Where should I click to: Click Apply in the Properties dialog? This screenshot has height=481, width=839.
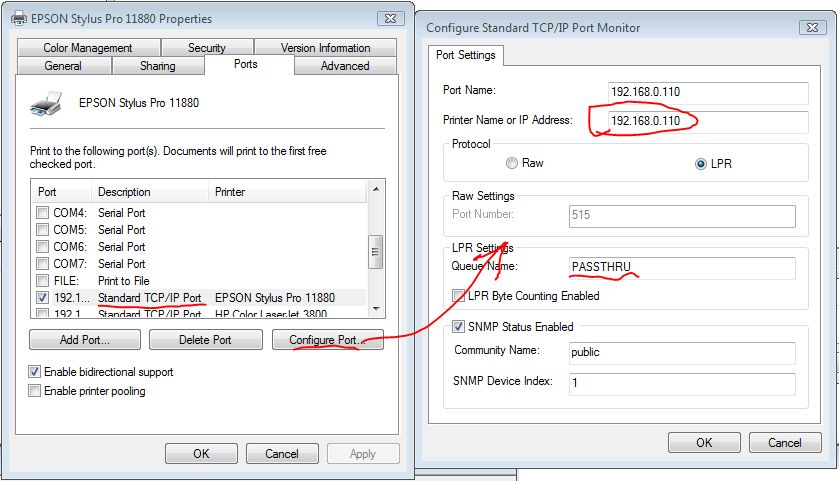(x=363, y=454)
